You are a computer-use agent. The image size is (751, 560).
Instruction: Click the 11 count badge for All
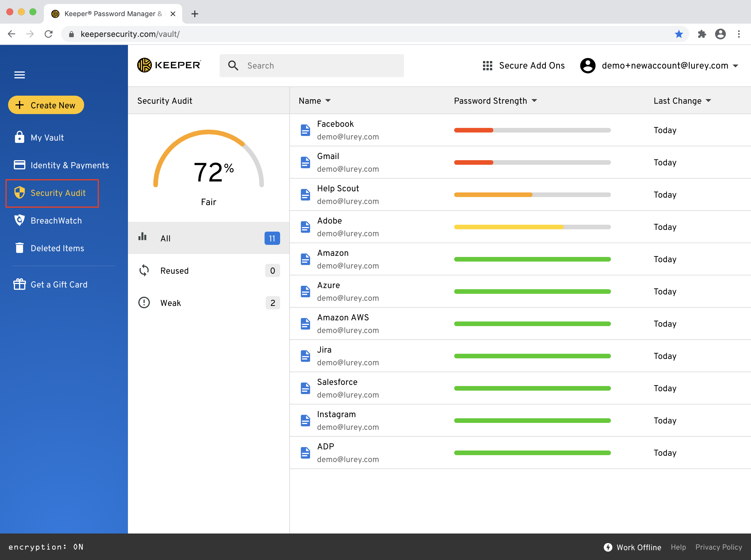(272, 238)
